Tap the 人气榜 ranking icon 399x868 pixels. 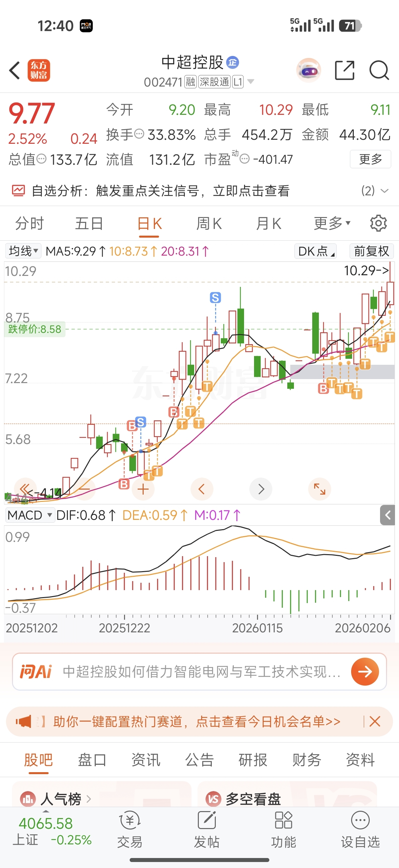[28, 799]
